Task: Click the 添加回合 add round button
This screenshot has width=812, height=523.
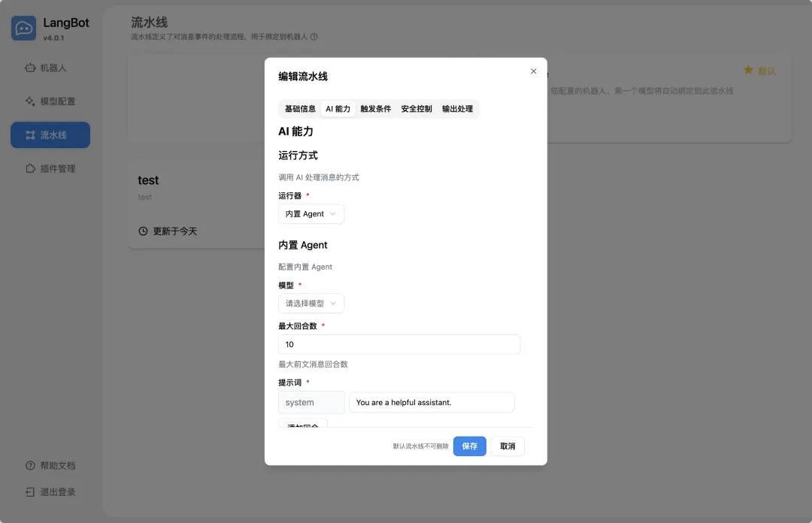Action: pos(303,425)
